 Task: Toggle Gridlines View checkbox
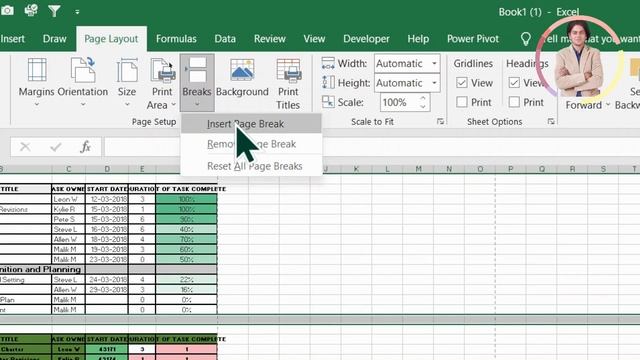coord(462,83)
